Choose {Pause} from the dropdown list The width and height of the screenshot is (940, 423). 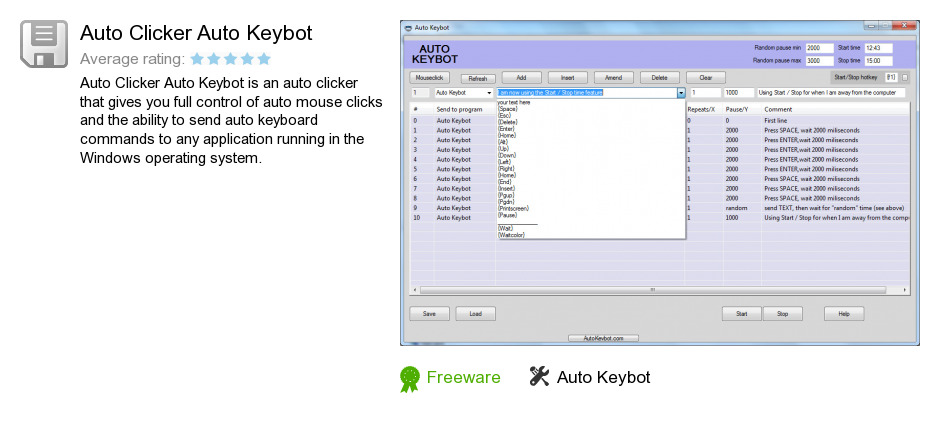pos(507,215)
